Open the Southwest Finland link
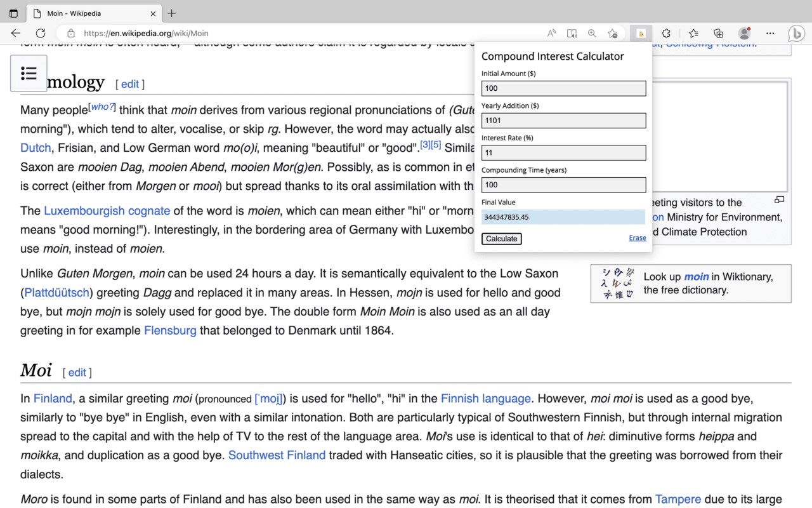Screen dimensions: 812x508 tap(277, 455)
